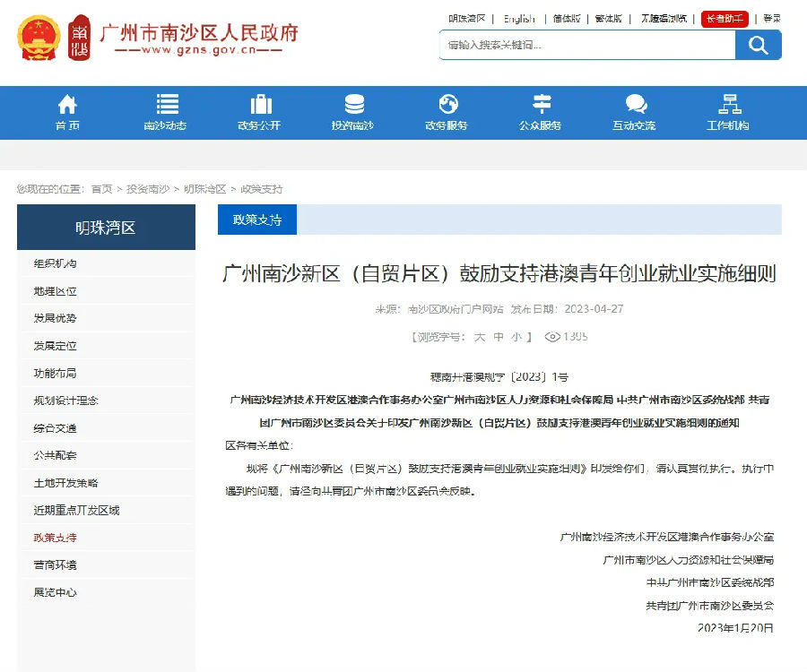Click into the keyword search box
807x672 pixels.
pos(587,45)
